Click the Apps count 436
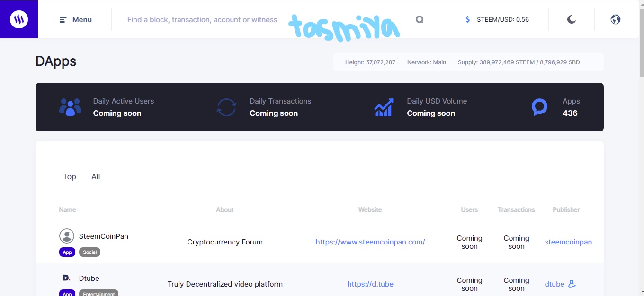Viewport: 644px width, 296px height. [570, 113]
